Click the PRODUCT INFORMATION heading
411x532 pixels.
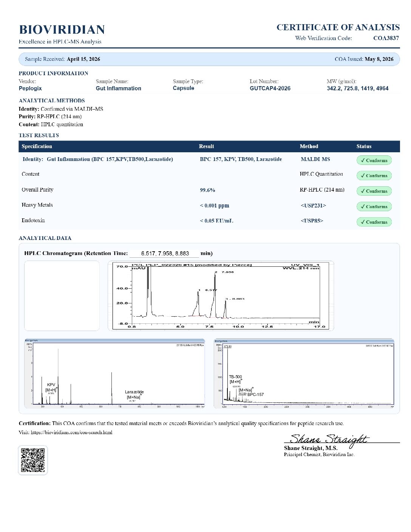pos(53,73)
